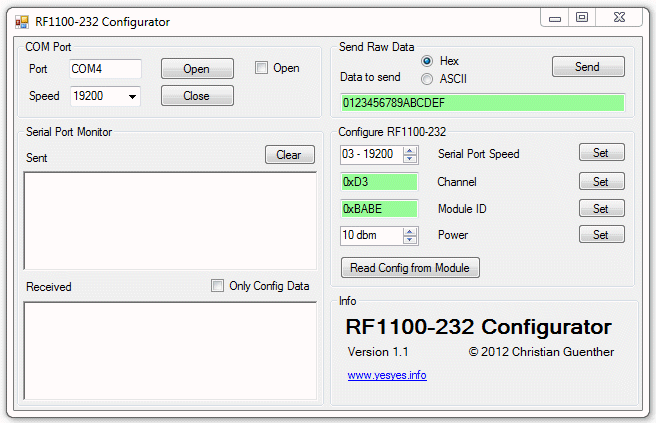Increase the Serial Port Speed spinner value
This screenshot has height=423, width=656.
pos(410,151)
